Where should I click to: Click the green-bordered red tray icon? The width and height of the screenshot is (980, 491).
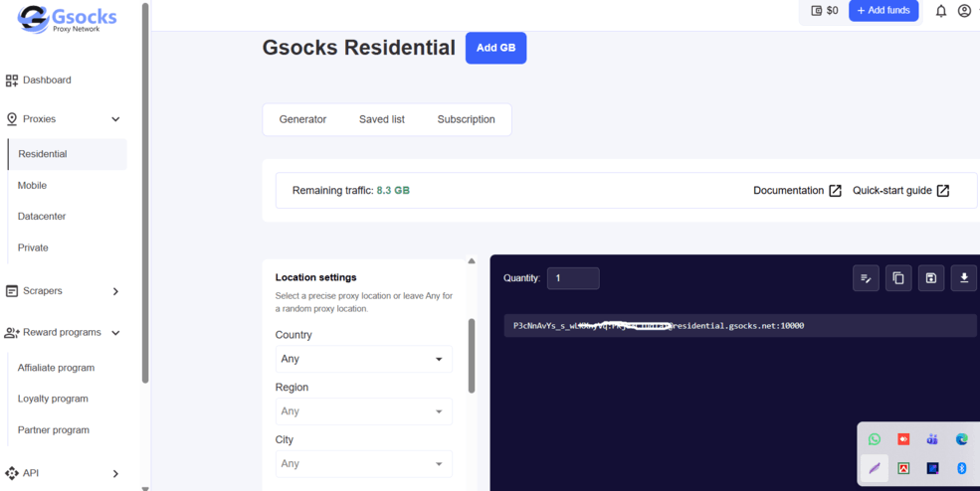pos(903,468)
